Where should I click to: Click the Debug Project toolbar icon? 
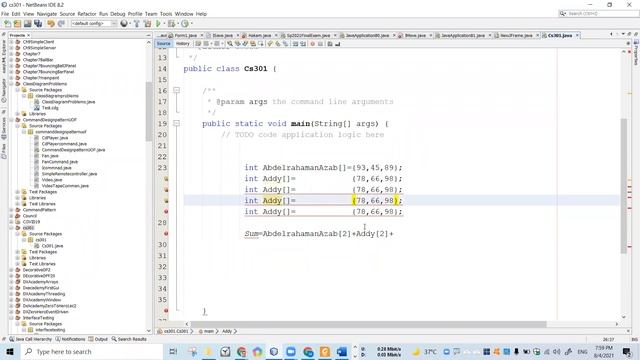pyautogui.click(x=171, y=24)
